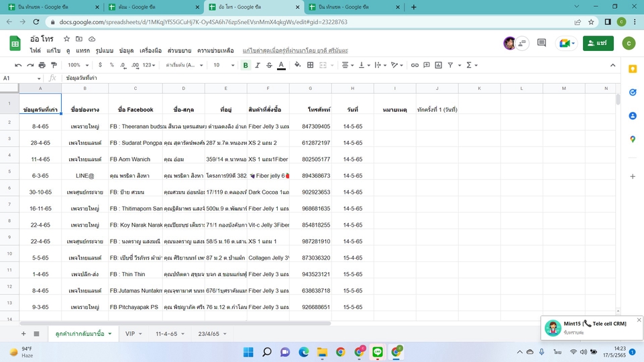
Task: Open the all sheets list icon
Action: [x=36, y=334]
